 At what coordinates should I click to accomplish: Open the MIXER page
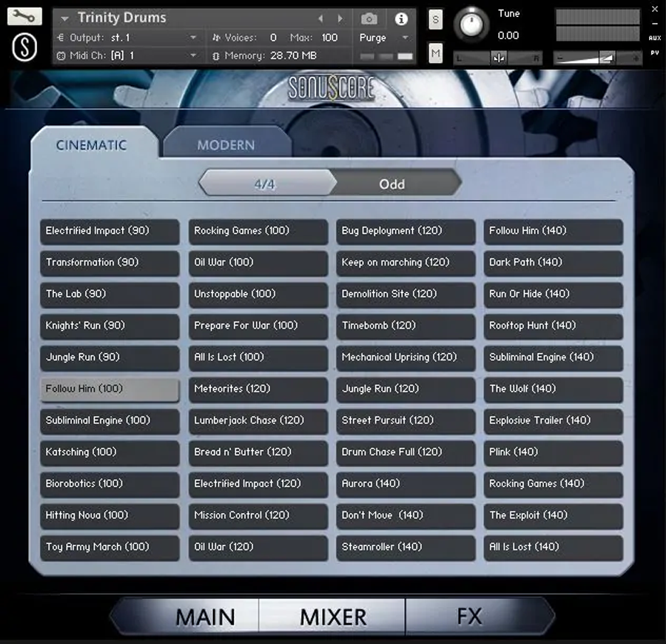332,617
